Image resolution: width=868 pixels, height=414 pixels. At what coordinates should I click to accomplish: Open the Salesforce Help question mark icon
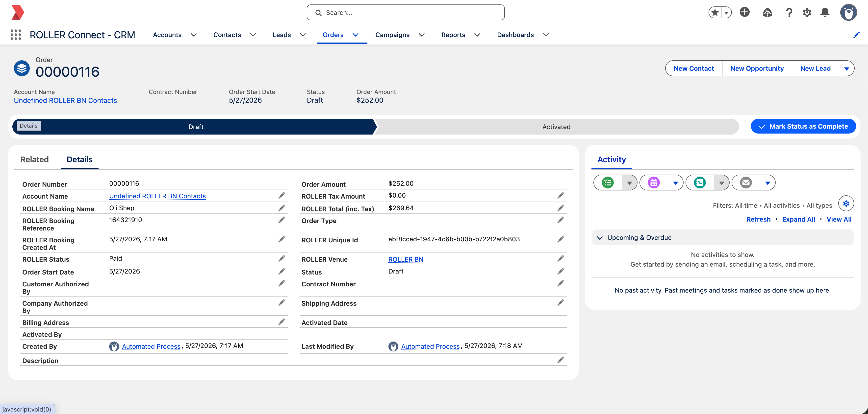tap(789, 13)
